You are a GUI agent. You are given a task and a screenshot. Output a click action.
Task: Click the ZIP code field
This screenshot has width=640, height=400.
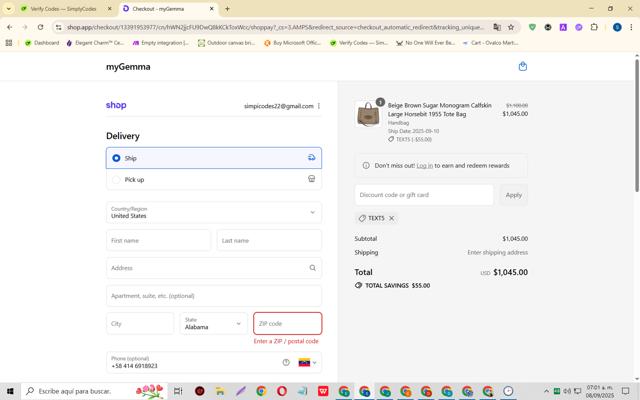pos(288,323)
